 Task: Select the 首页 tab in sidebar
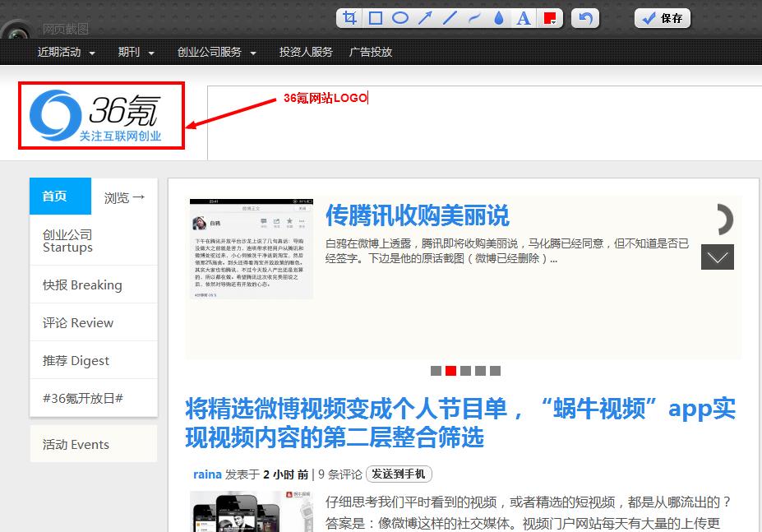(60, 196)
